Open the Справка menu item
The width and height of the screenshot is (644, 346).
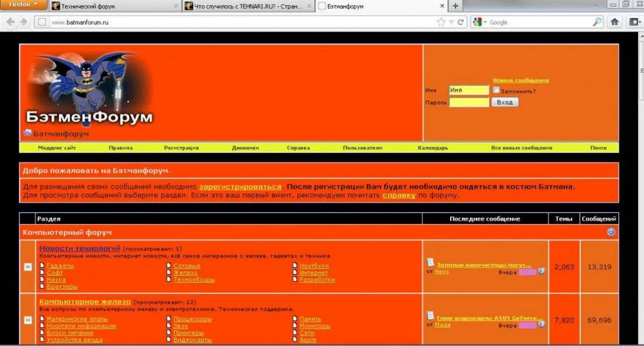coord(298,148)
